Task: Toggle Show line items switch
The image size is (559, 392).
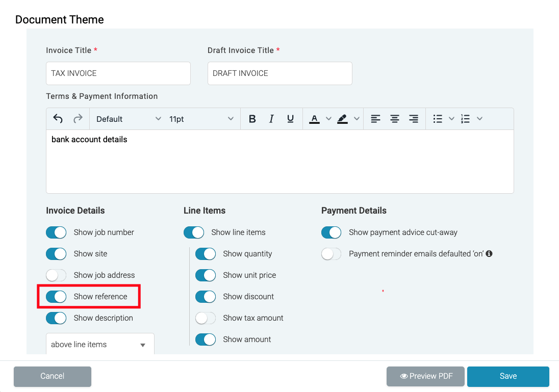Action: (x=194, y=232)
